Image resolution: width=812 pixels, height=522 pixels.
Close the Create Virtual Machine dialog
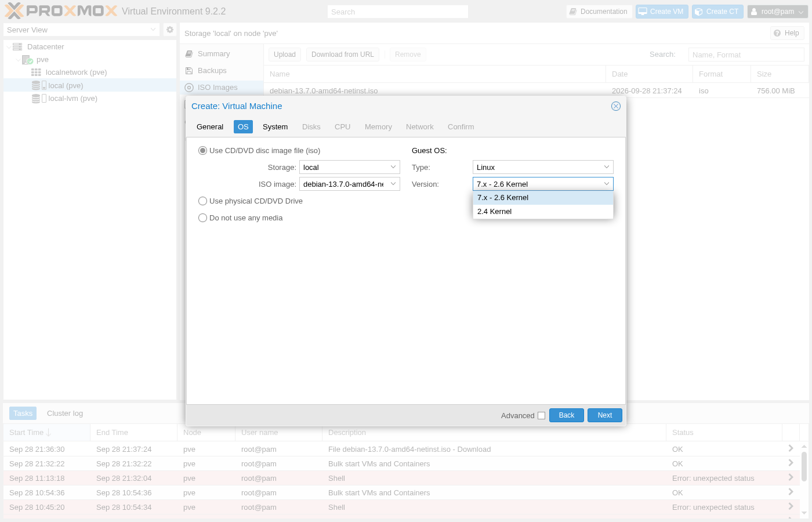616,106
